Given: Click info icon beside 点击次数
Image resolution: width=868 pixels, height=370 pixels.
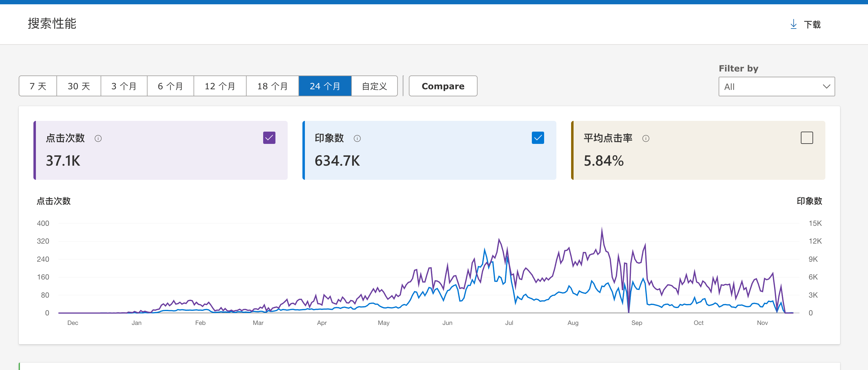Looking at the screenshot, I should (x=98, y=138).
